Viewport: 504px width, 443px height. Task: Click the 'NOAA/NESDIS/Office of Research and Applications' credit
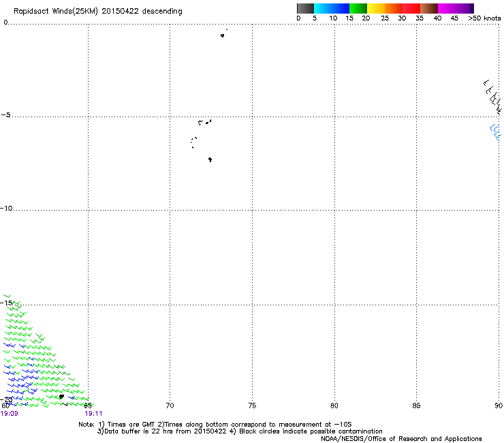pos(401,439)
